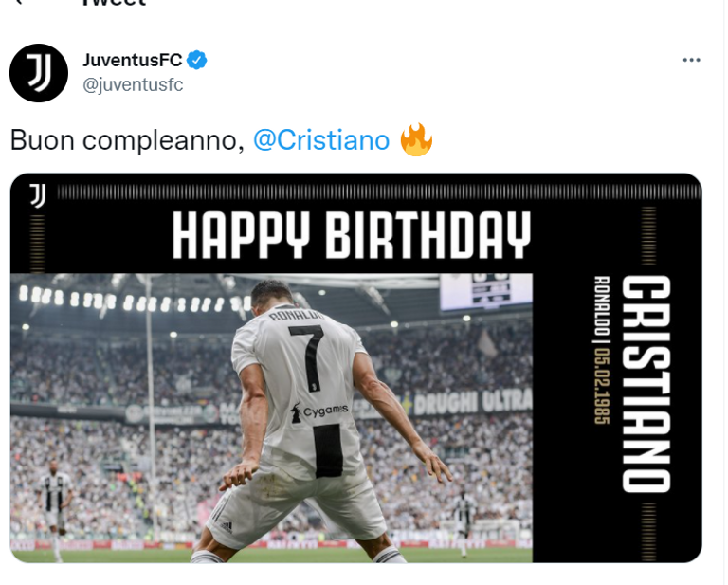
Task: Click the Cygames sponsor logo on jersey
Action: [319, 411]
